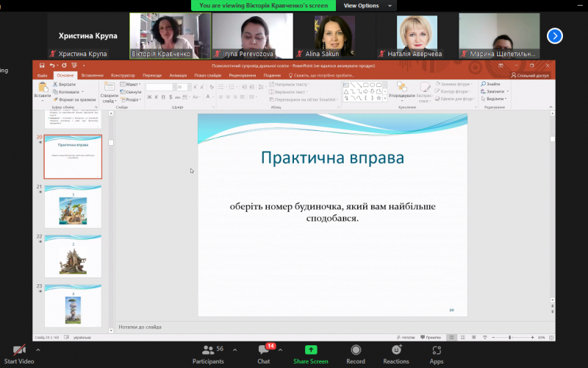Click the zoom out minus button

493,337
